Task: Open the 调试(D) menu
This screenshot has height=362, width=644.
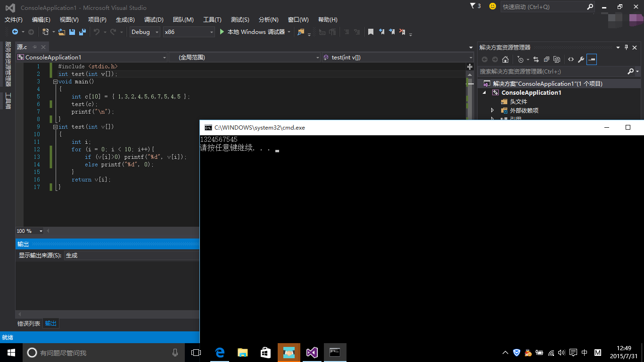Action: pyautogui.click(x=154, y=19)
